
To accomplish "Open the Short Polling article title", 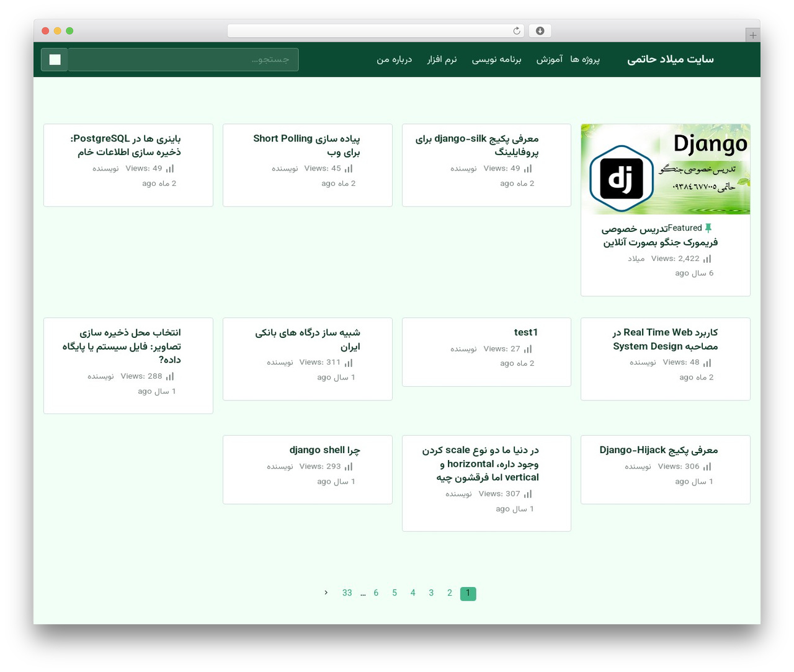I will [306, 145].
